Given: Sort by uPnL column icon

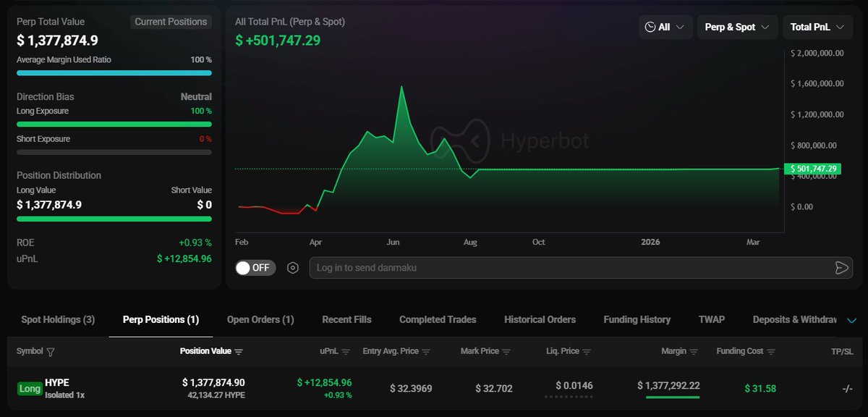Looking at the screenshot, I should pyautogui.click(x=346, y=352).
